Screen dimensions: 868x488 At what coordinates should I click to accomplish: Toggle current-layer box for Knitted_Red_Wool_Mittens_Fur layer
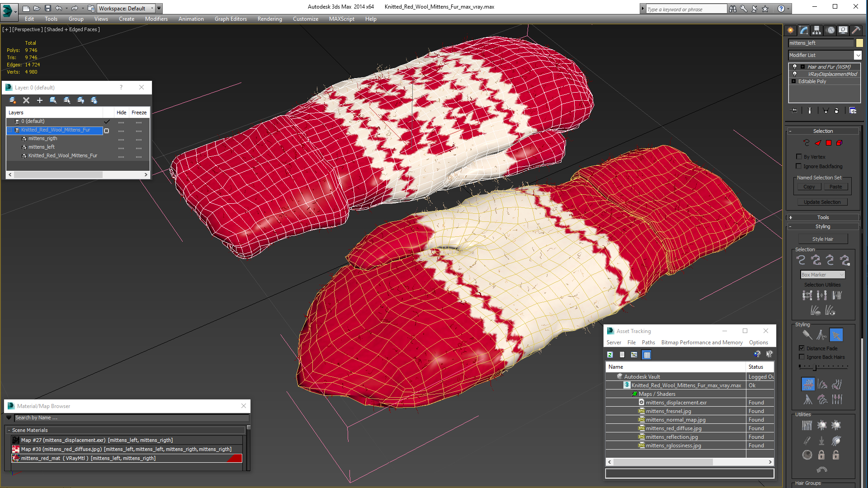point(107,131)
